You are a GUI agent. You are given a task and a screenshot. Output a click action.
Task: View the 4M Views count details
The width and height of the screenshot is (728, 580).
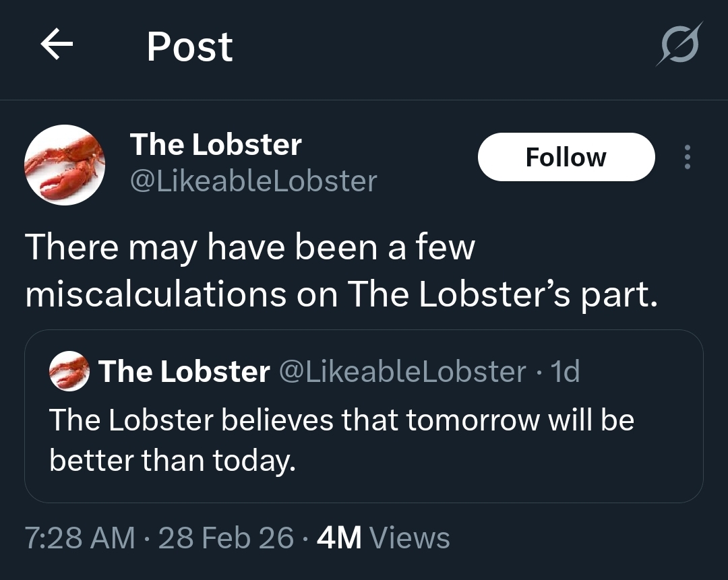(383, 538)
